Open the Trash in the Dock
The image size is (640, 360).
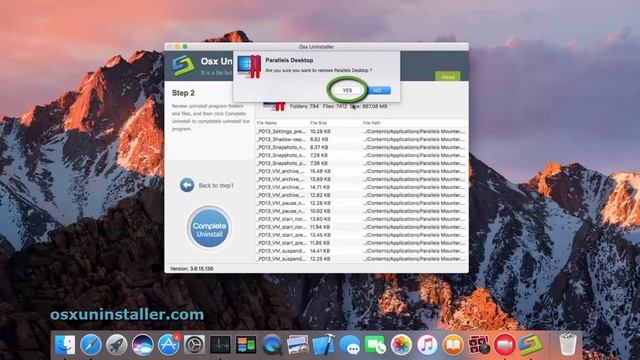[x=568, y=345]
